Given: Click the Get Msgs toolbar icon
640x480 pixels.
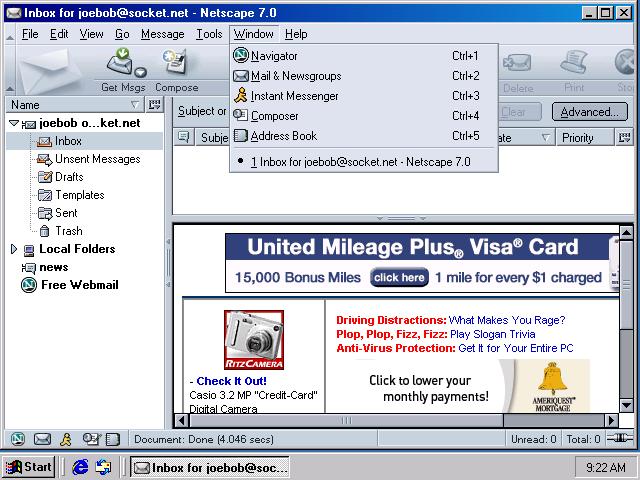Looking at the screenshot, I should pos(121,62).
